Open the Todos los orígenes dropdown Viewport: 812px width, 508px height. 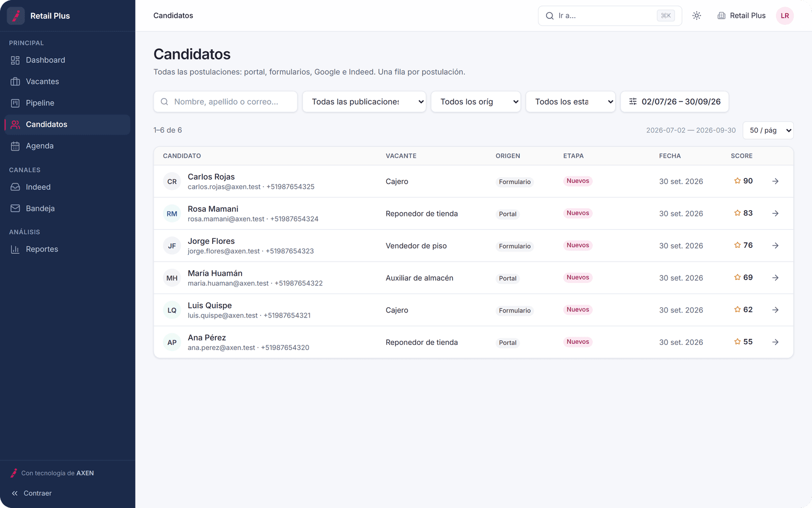(476, 102)
